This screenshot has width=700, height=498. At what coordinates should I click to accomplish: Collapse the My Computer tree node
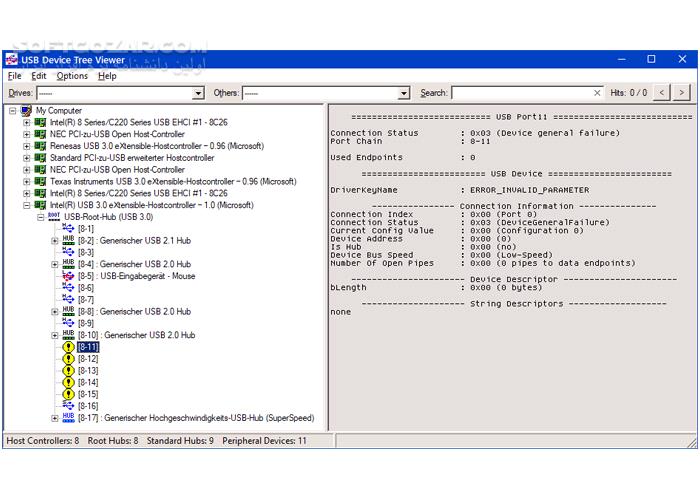(x=13, y=110)
